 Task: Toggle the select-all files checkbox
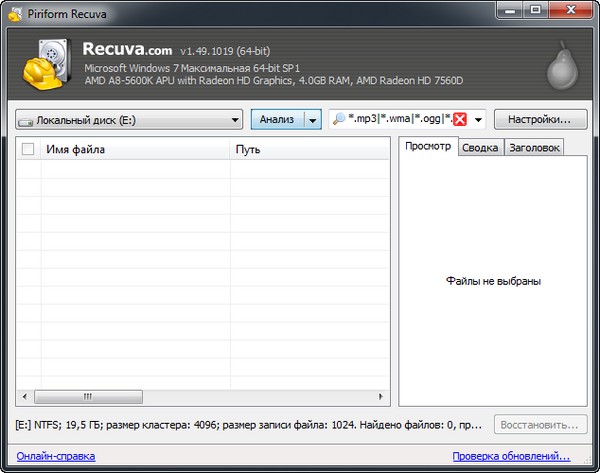coord(28,149)
